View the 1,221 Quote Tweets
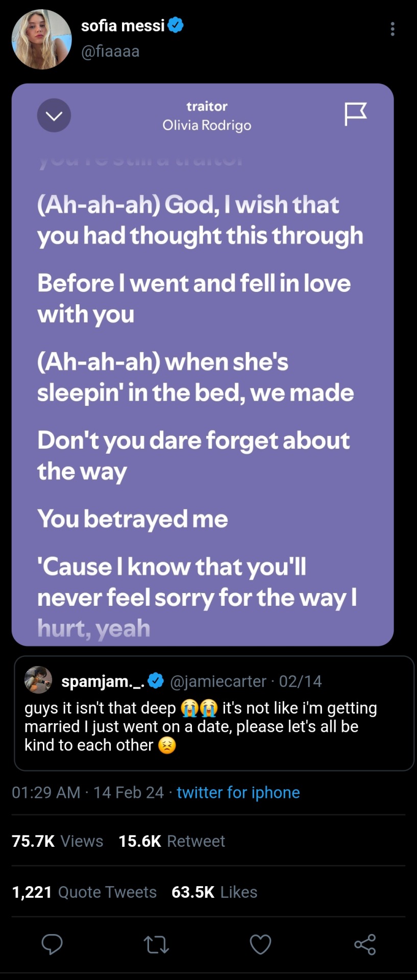The width and height of the screenshot is (417, 980). [x=84, y=892]
